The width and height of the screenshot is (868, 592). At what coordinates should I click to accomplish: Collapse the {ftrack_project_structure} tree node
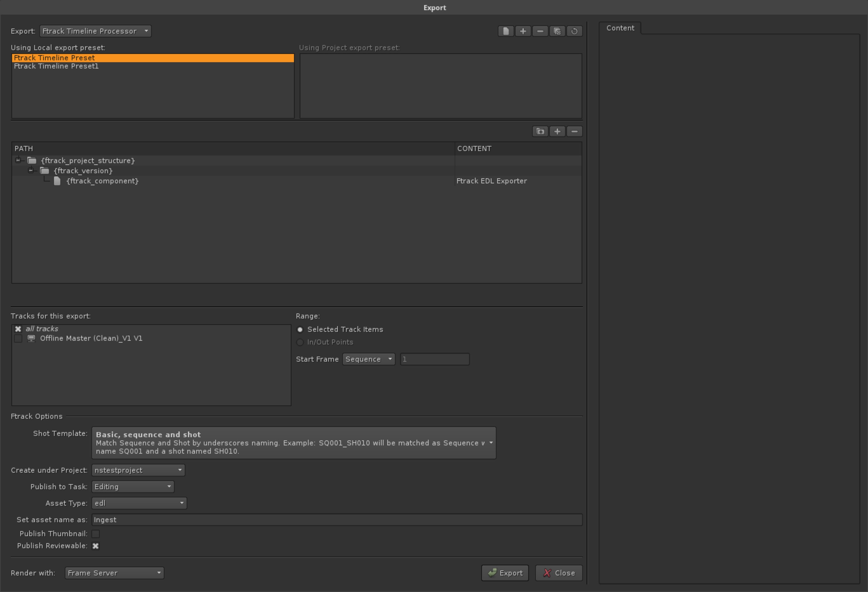click(x=18, y=160)
